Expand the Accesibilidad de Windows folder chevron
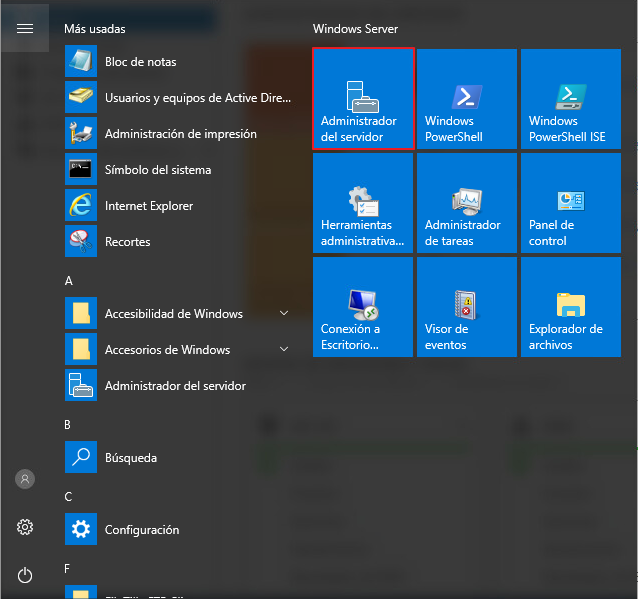The image size is (638, 599). coord(284,314)
